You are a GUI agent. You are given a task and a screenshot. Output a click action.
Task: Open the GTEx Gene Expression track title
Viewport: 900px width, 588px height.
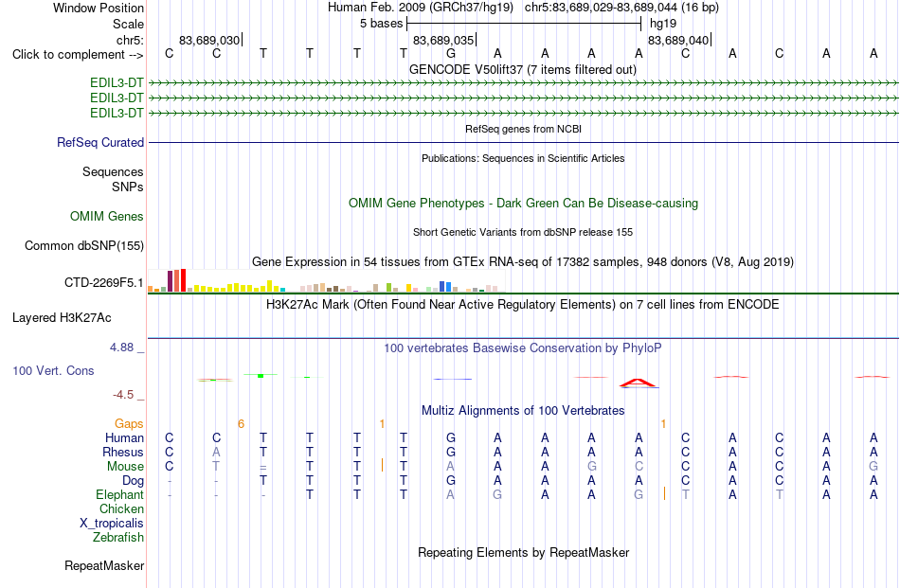(523, 262)
